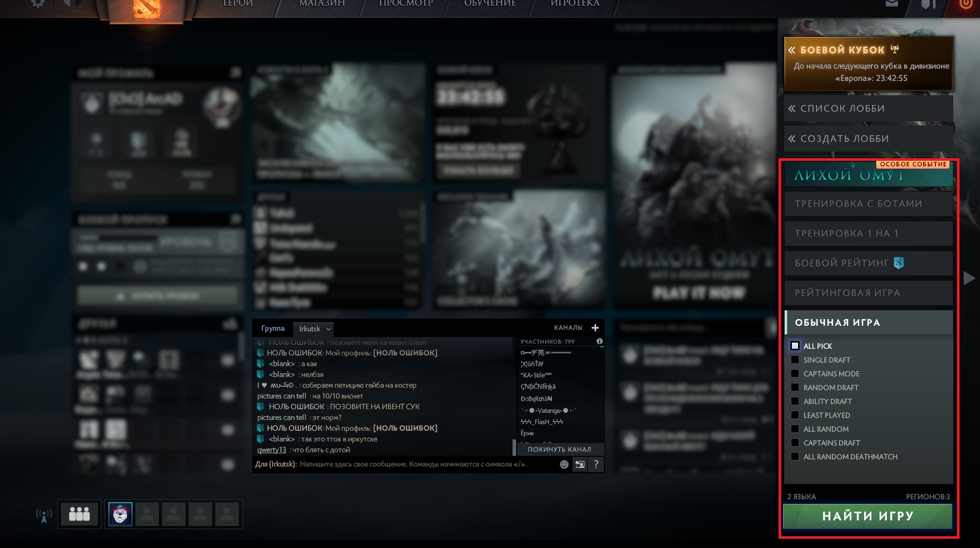The width and height of the screenshot is (980, 548).
Task: Show channel info next to УЧАСТНИКОВ: 799
Action: tap(600, 341)
